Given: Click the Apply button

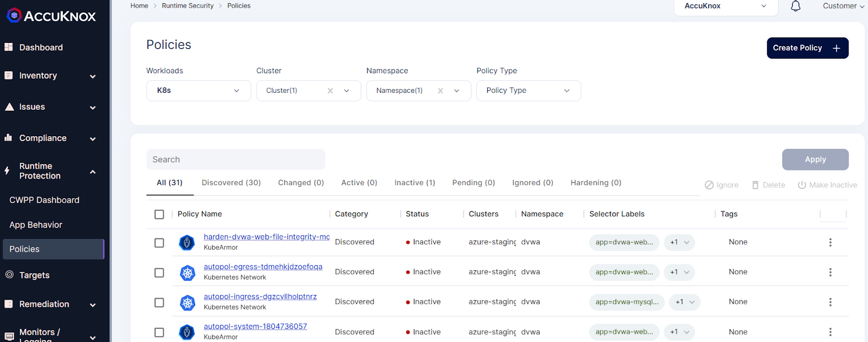Looking at the screenshot, I should pyautogui.click(x=815, y=160).
